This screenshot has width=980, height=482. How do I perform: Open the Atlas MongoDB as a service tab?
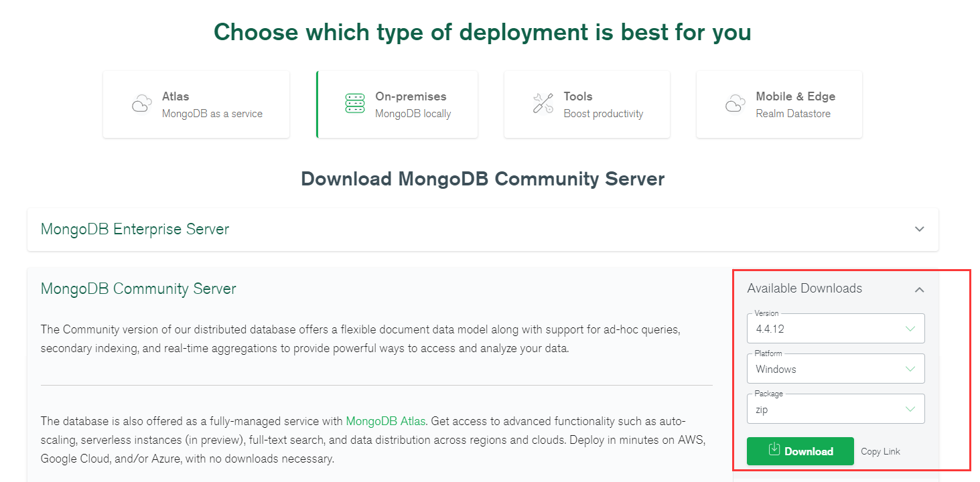point(196,104)
